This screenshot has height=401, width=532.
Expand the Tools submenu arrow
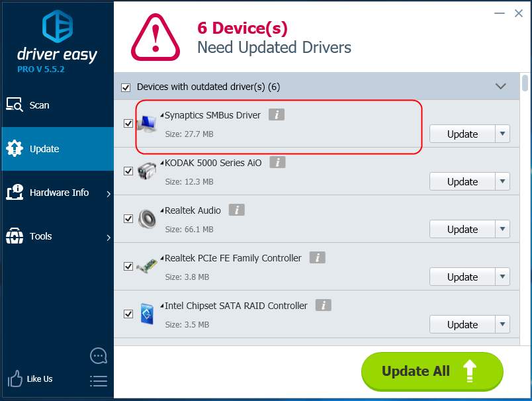click(109, 238)
